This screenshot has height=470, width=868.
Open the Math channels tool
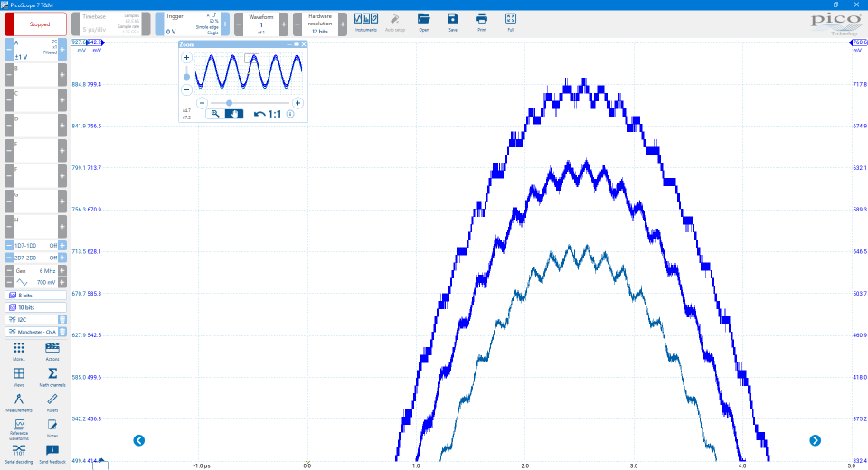pos(52,377)
